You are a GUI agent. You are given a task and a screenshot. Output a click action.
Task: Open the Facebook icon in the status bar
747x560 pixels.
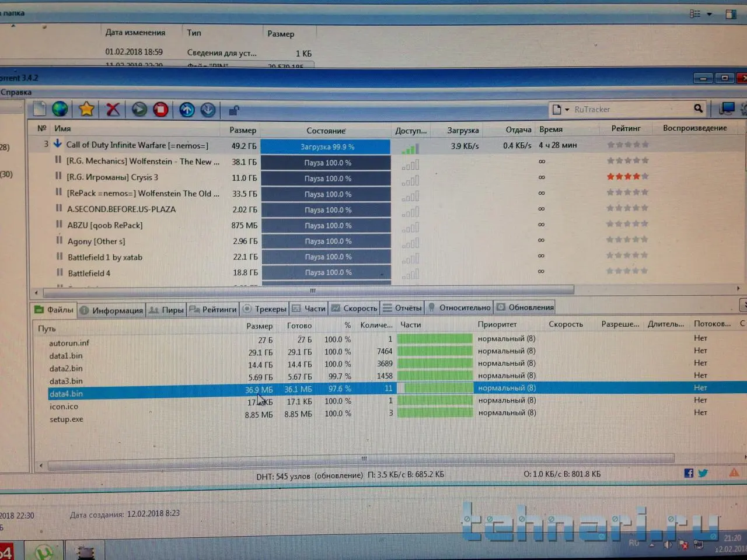point(689,473)
